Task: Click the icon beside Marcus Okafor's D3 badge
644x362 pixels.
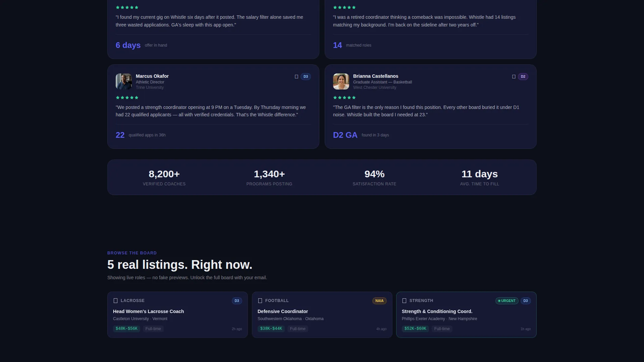Action: click(x=297, y=77)
